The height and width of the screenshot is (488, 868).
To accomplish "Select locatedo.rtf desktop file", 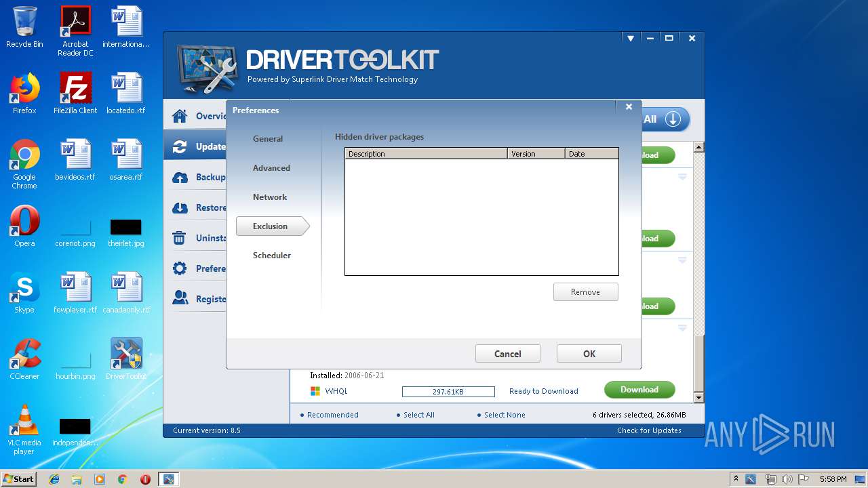I will [126, 94].
